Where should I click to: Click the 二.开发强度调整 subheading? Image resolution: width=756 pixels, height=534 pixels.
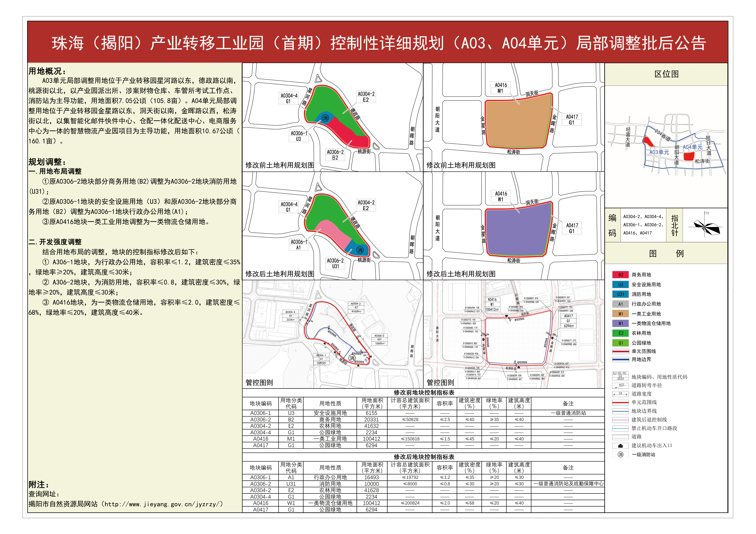tap(55, 242)
